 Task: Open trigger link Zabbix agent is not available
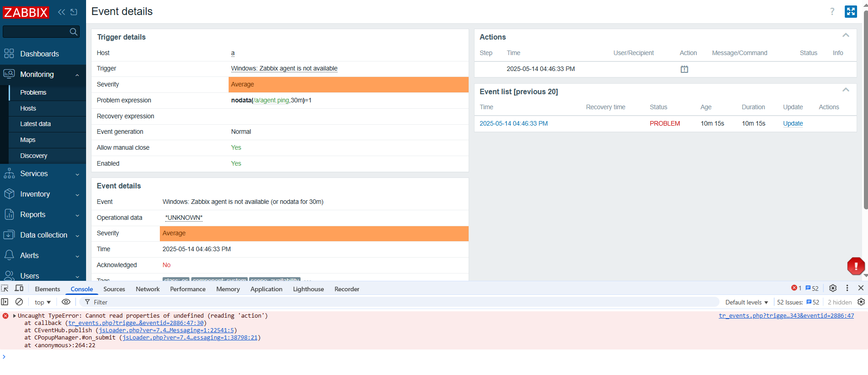(284, 68)
